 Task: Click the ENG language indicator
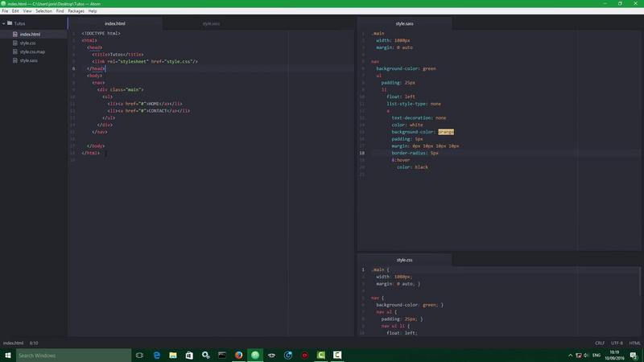[x=597, y=356]
